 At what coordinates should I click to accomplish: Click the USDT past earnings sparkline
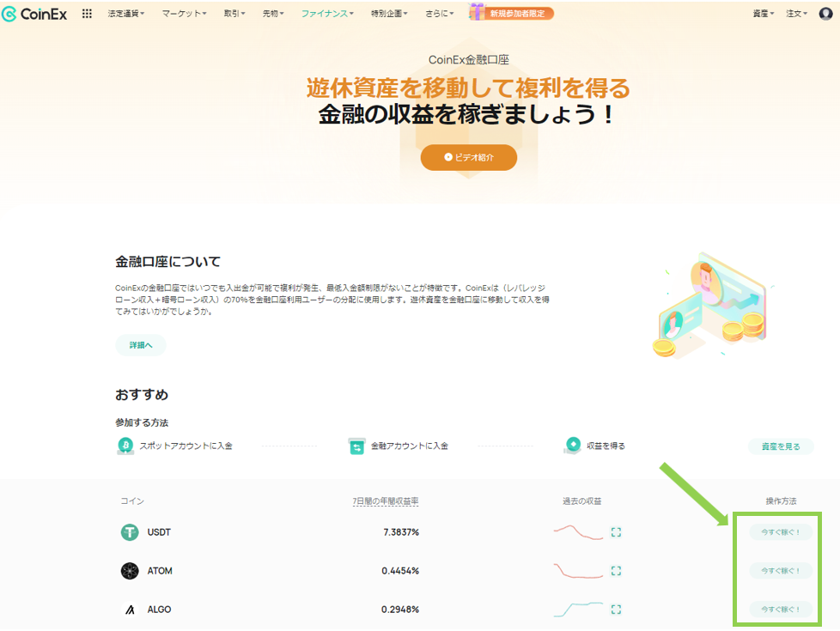coord(579,532)
